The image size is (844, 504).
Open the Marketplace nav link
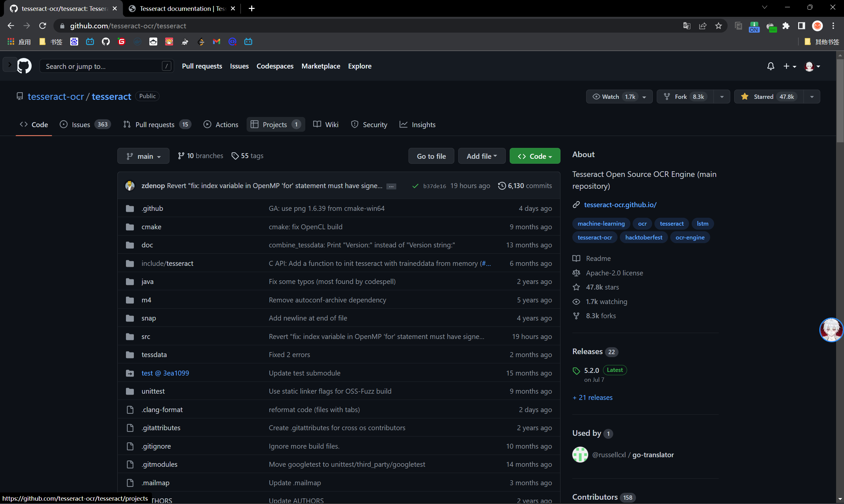[321, 66]
